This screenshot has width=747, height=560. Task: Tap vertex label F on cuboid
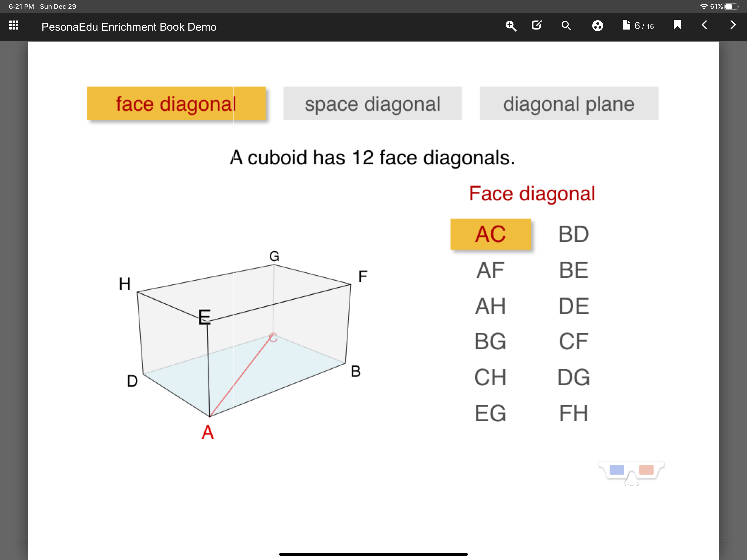(363, 277)
